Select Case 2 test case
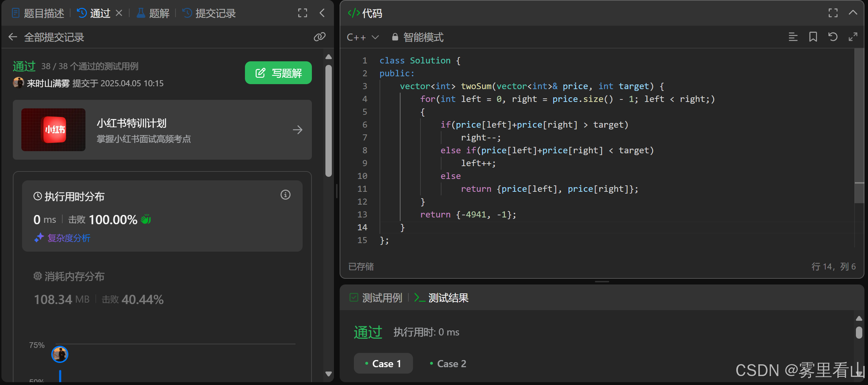The image size is (868, 385). pos(448,364)
